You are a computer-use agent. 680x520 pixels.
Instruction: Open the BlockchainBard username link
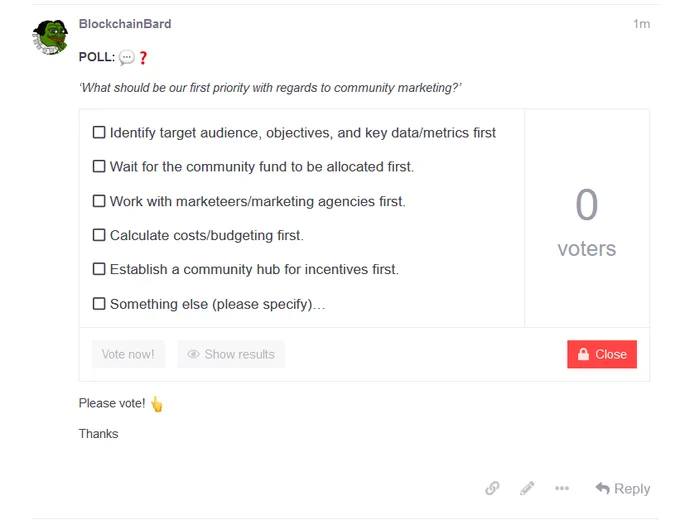tap(125, 24)
